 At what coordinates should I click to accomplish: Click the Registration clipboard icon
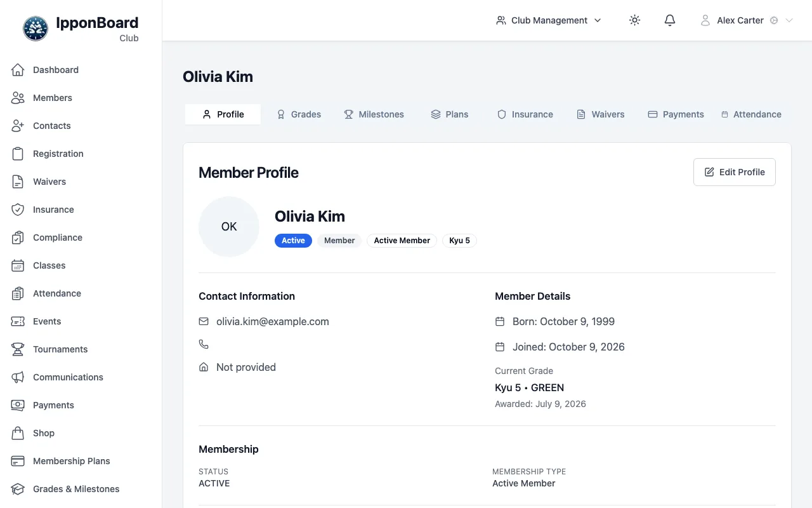pyautogui.click(x=18, y=154)
